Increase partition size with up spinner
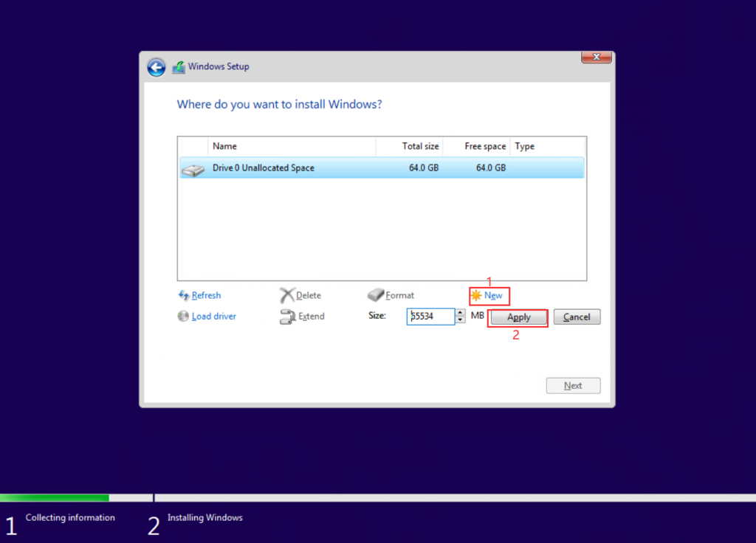This screenshot has width=756, height=543. pos(461,313)
